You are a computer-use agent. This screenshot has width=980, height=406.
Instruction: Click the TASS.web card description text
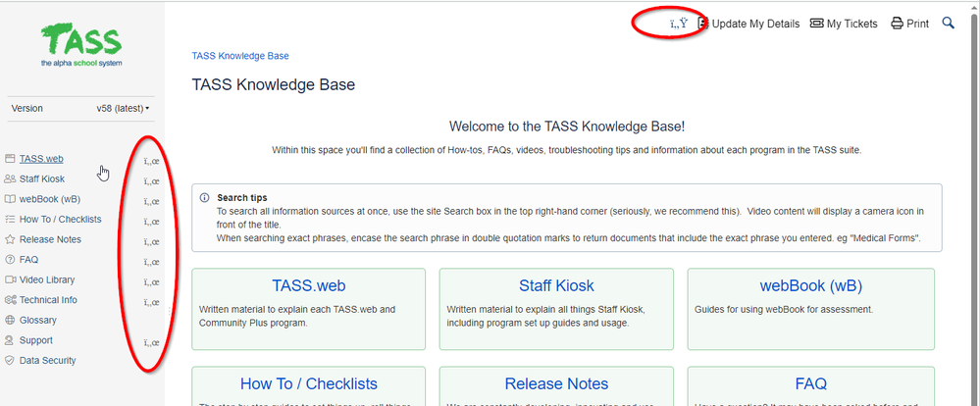[297, 316]
